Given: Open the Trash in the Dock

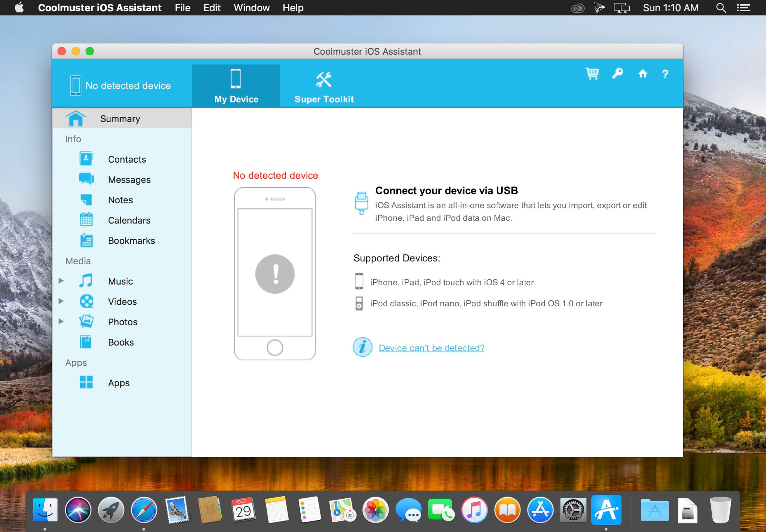Looking at the screenshot, I should click(x=720, y=510).
